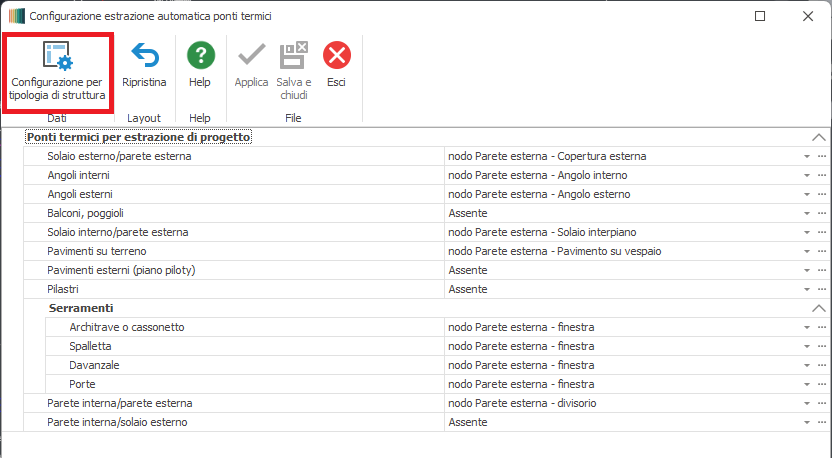Open Configurazione per tipologia di struttura
Image resolution: width=834 pixels, height=458 pixels.
coord(57,70)
